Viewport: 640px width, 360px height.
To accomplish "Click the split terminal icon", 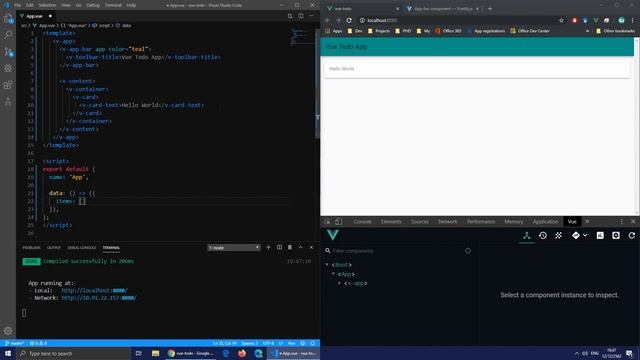I will 279,247.
